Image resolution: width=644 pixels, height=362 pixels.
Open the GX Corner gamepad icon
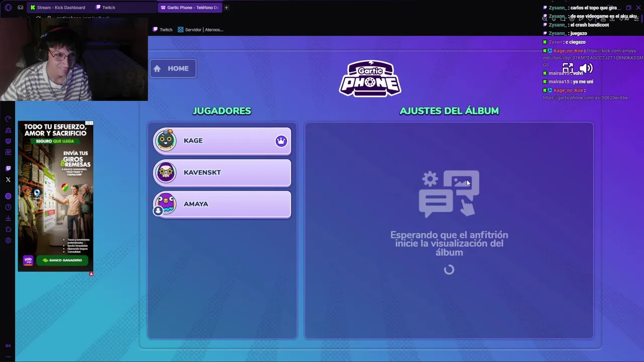click(20, 8)
